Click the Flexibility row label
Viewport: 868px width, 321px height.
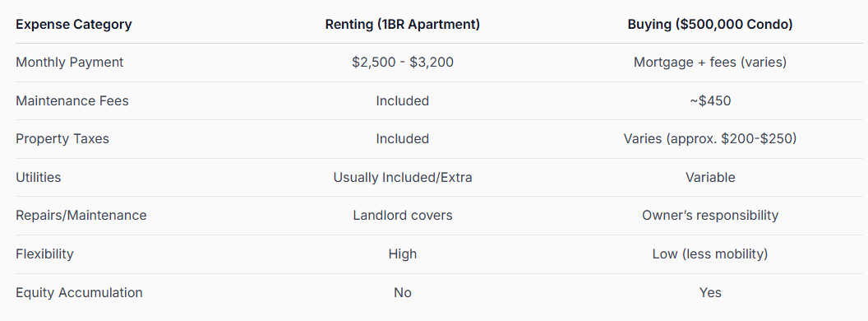click(x=44, y=254)
